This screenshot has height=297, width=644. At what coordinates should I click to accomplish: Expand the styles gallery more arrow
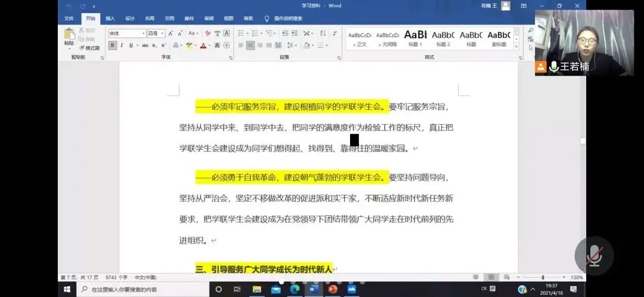click(516, 45)
